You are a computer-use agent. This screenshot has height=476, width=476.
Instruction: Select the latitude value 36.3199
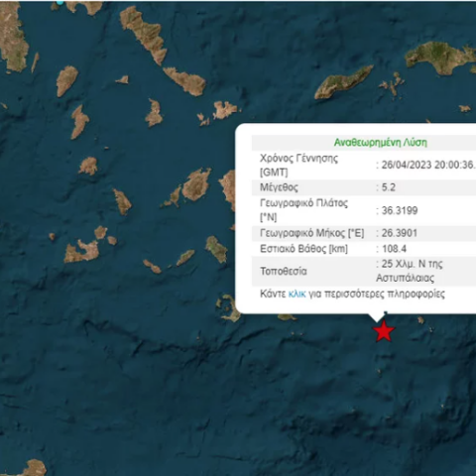400,210
